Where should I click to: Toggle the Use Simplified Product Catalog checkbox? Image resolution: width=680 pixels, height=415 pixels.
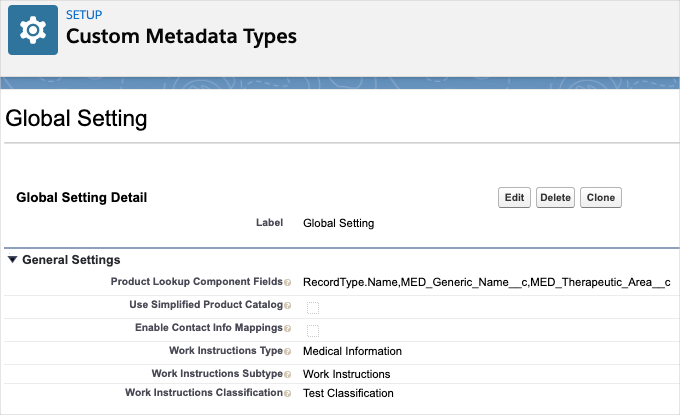[313, 307]
